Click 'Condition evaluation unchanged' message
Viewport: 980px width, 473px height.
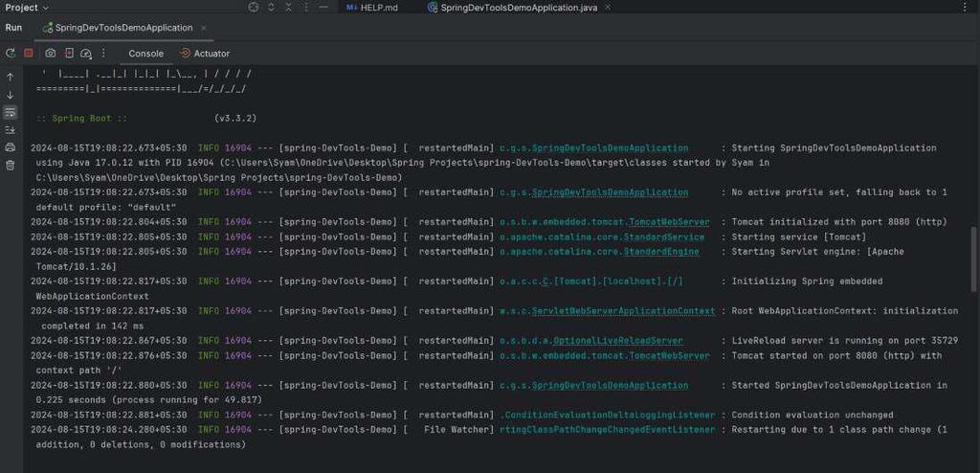click(x=813, y=416)
